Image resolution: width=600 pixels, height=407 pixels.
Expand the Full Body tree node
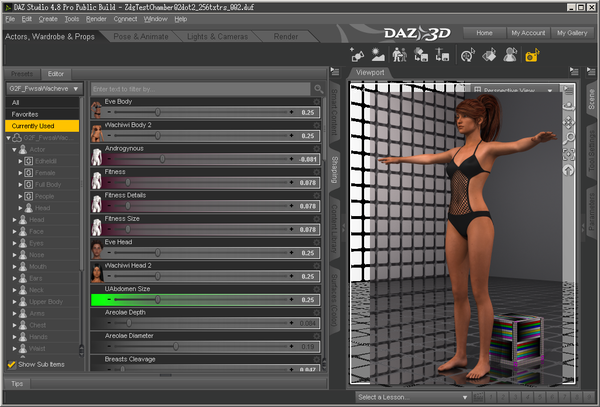tap(20, 185)
